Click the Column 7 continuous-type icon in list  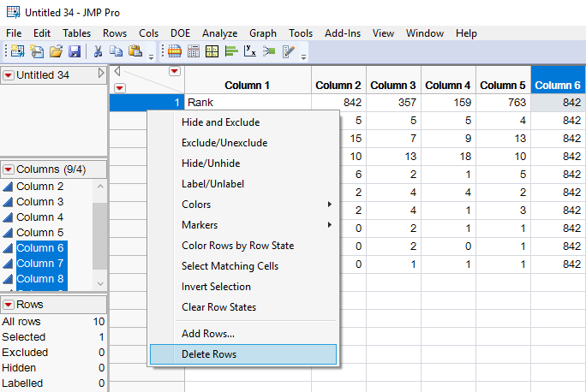tap(8, 264)
